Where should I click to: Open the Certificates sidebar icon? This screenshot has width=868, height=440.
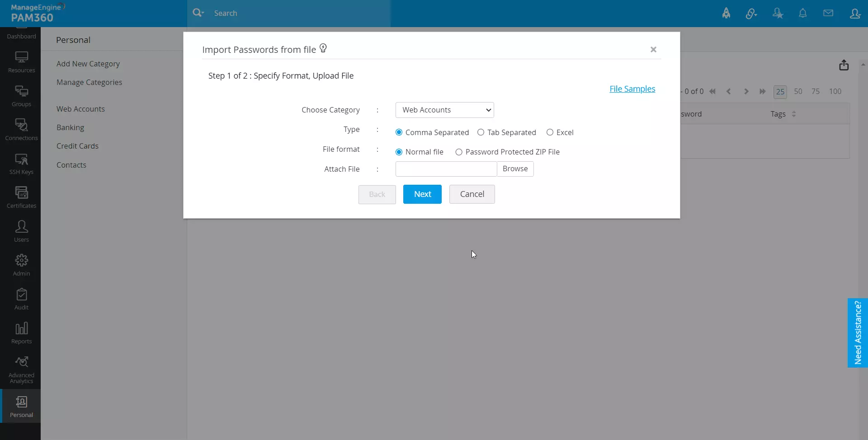pos(21,197)
